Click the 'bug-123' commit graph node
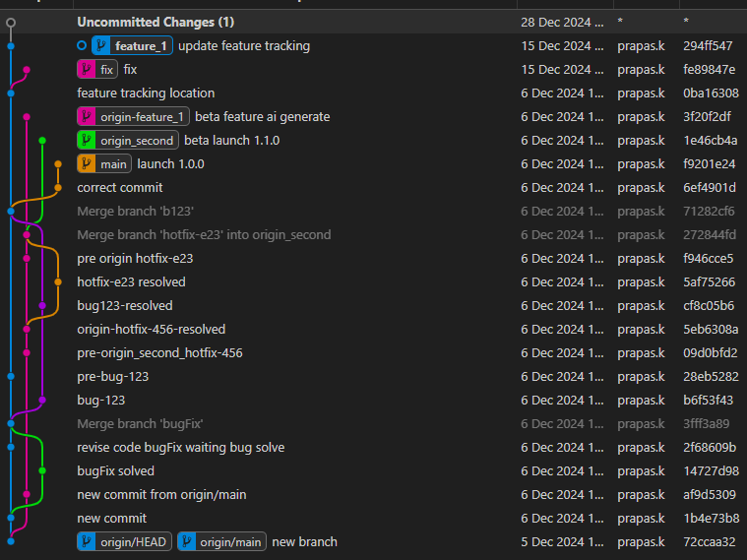The height and width of the screenshot is (560, 747). point(42,401)
